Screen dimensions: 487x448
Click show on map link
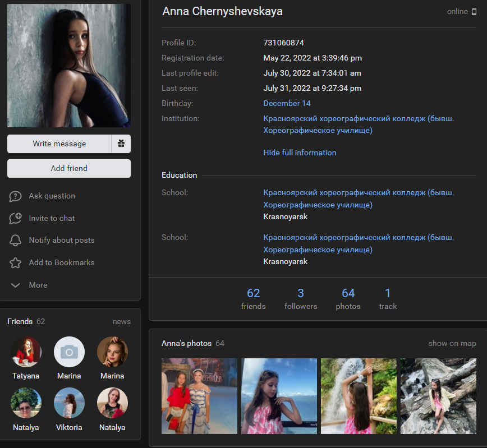[x=452, y=343]
